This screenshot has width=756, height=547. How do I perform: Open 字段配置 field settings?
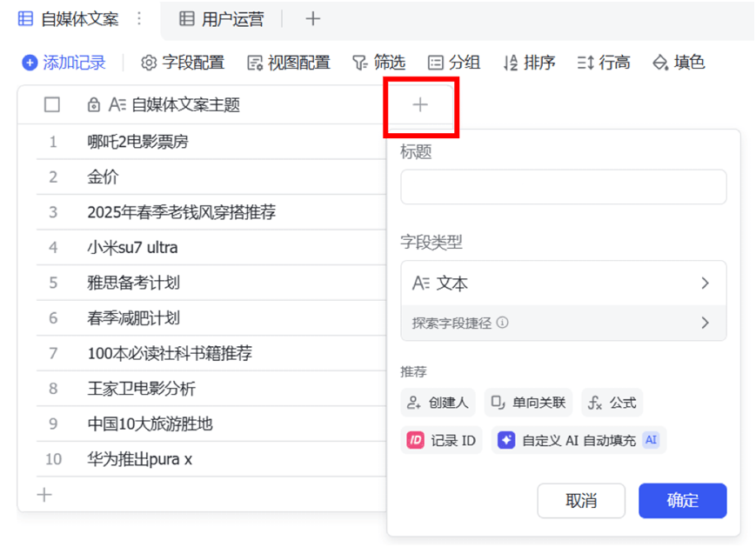point(182,63)
